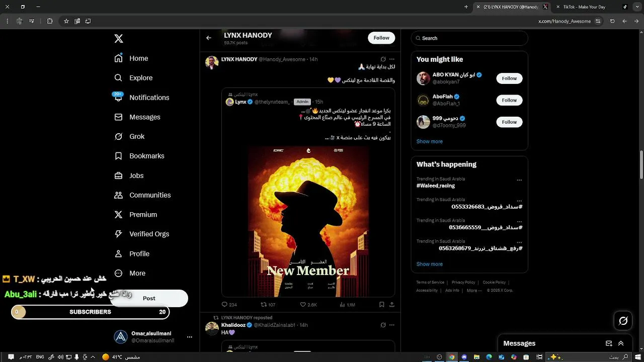Open Grok from the sidebar

[x=129, y=137]
